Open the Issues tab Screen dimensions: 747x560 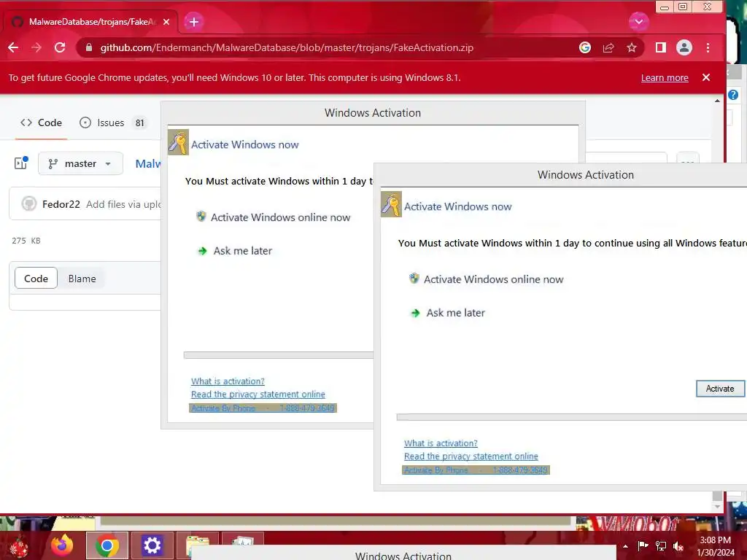pyautogui.click(x=112, y=122)
